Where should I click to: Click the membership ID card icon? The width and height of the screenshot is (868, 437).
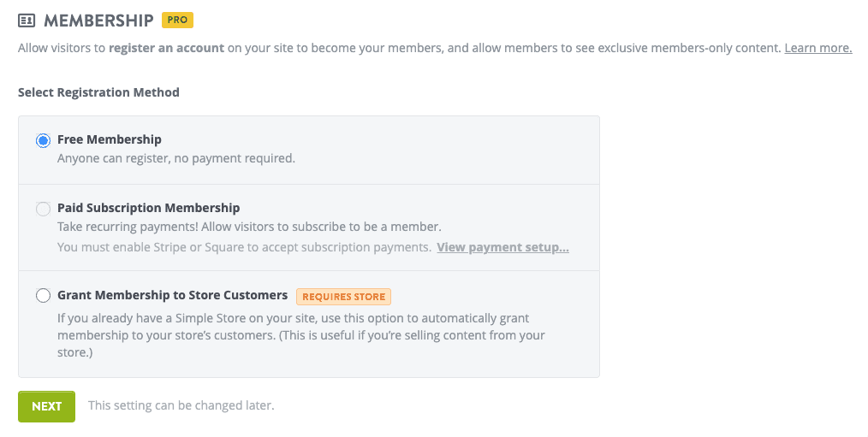coord(27,20)
